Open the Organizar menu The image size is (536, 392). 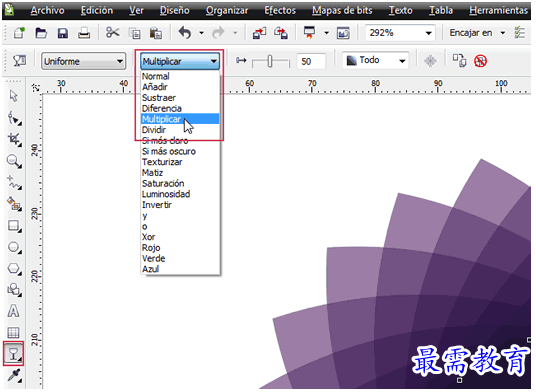[x=227, y=11]
